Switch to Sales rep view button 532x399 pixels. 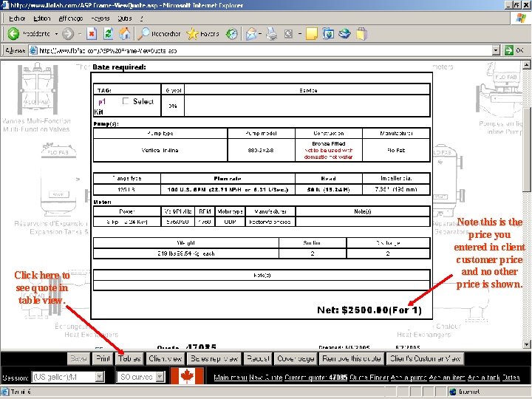(214, 358)
